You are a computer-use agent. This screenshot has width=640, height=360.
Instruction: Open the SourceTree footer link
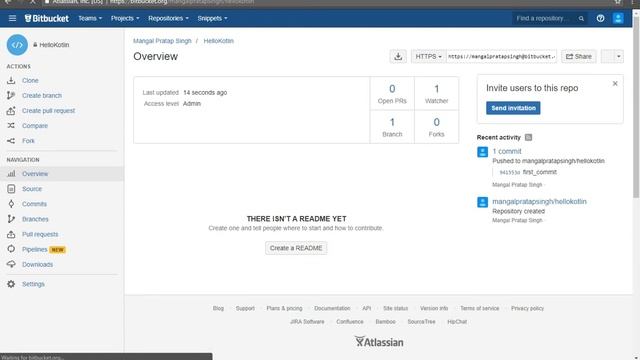point(421,322)
